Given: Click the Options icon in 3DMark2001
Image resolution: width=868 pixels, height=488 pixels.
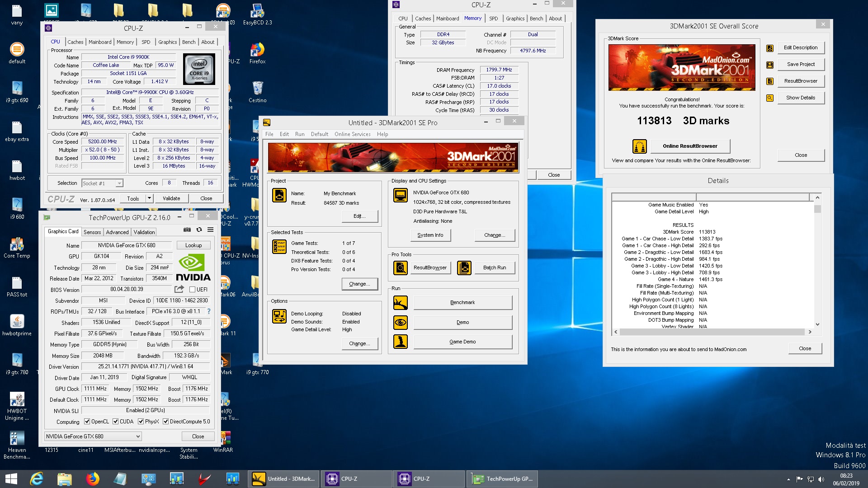Looking at the screenshot, I should [279, 316].
